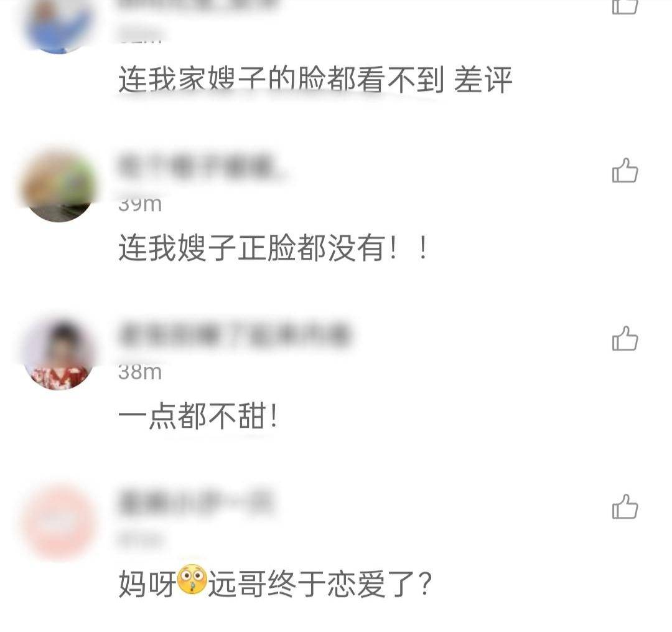Open blue avatar of the 差评 commenter
Image resolution: width=672 pixels, height=632 pixels.
(58, 27)
